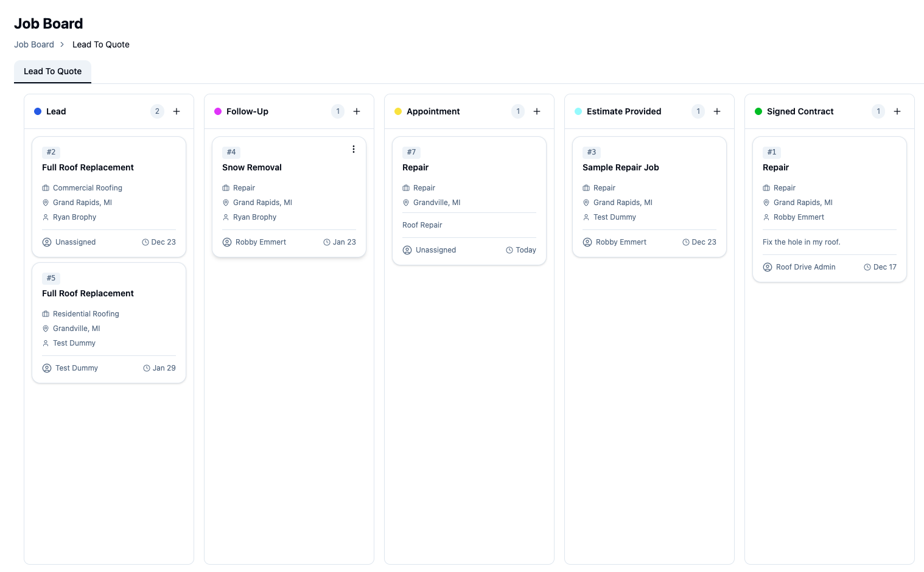Click location pin icon on Snow Removal card
The image size is (924, 572).
point(226,203)
